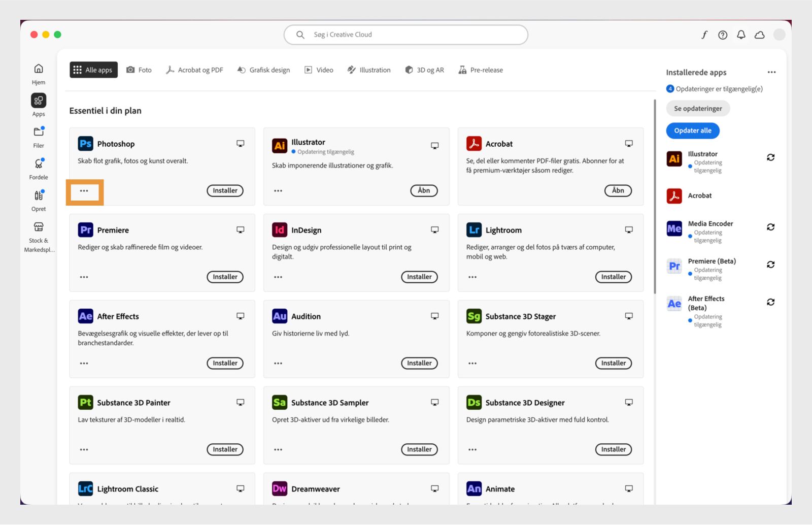
Task: Open more options for Illustrator card
Action: pos(278,191)
